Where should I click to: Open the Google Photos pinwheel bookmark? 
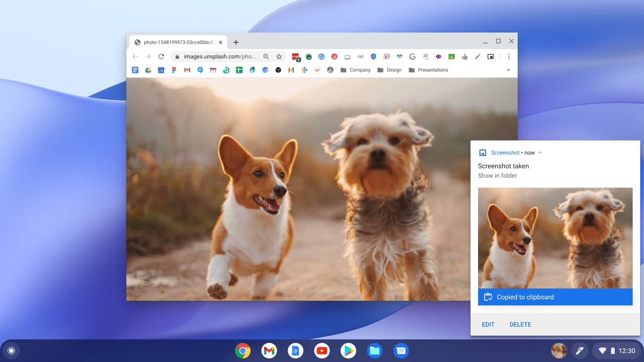click(x=305, y=70)
